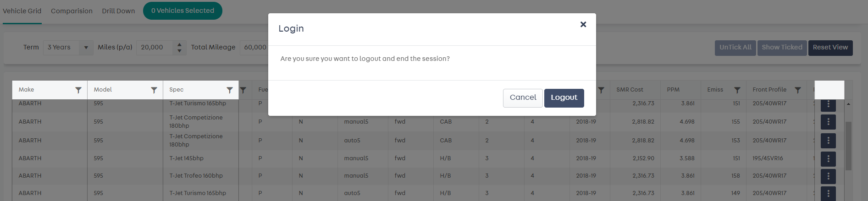Screen dimensions: 868x201
Task: Click the Spec column filter icon
Action: coord(230,90)
